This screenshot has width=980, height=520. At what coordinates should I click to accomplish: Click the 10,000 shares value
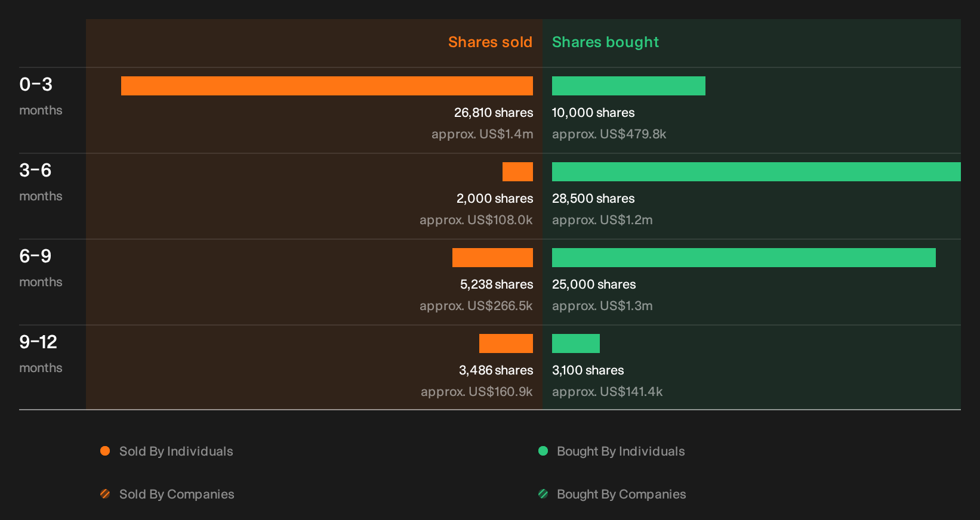click(593, 113)
